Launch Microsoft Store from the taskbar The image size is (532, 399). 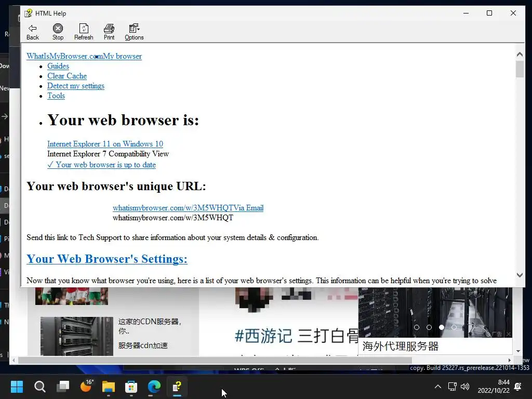(x=131, y=387)
